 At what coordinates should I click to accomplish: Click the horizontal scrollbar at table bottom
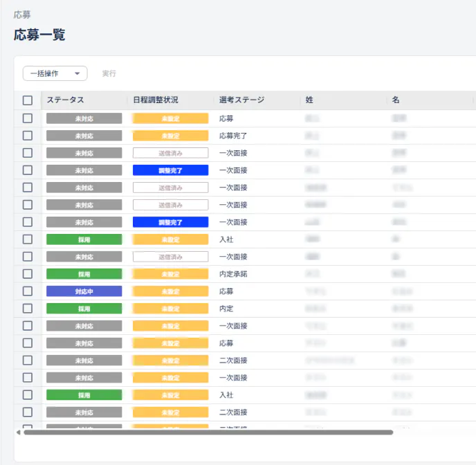click(x=208, y=432)
